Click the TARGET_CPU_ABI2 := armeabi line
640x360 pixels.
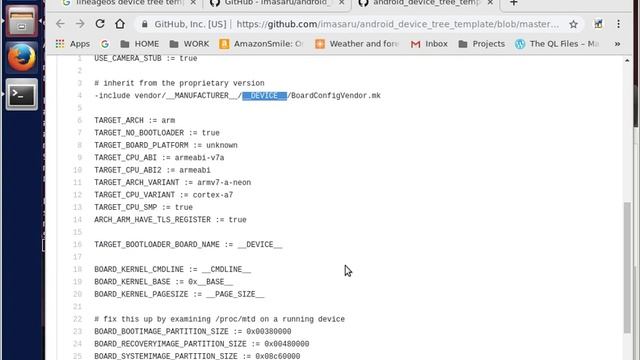point(153,170)
